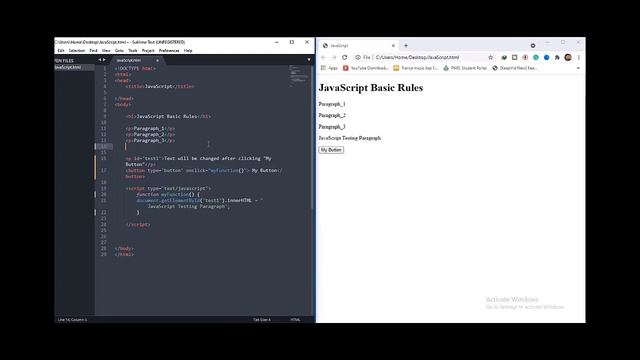Viewport: 640px width, 360px height.
Task: Click the closing script tag line in editor
Action: 138,224
